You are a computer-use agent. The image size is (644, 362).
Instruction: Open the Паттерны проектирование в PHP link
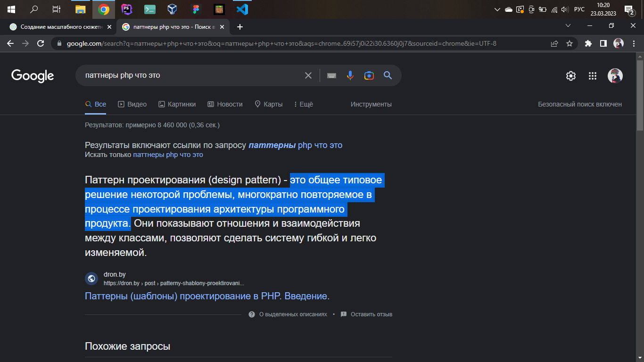(x=207, y=296)
